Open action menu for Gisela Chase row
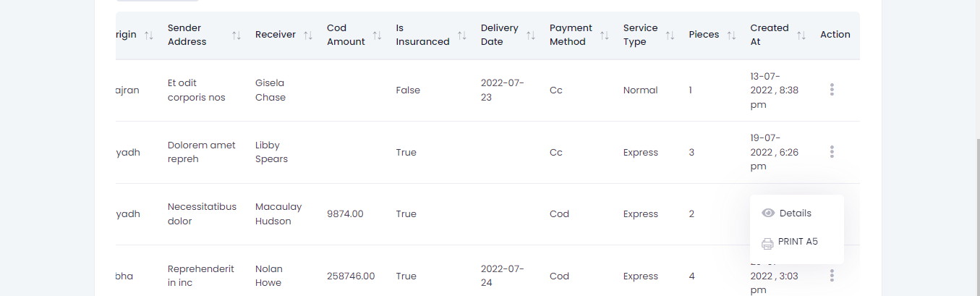This screenshot has height=296, width=980. pos(832,90)
